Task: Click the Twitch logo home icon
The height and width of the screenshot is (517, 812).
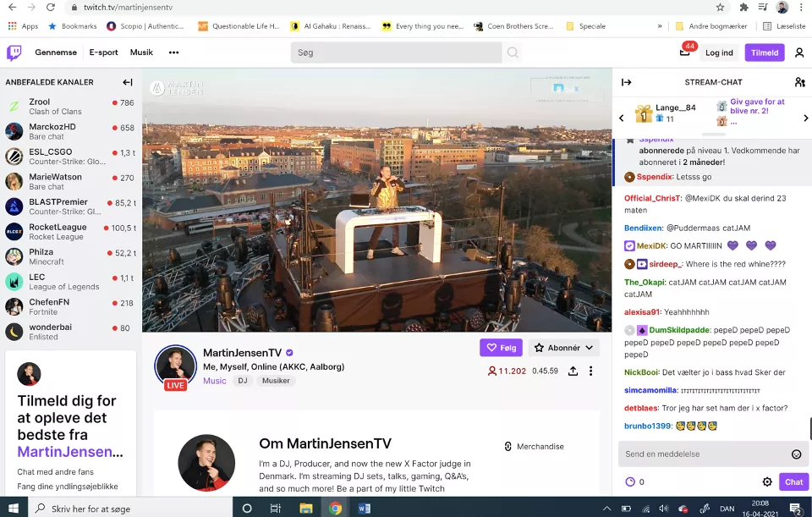Action: click(14, 52)
